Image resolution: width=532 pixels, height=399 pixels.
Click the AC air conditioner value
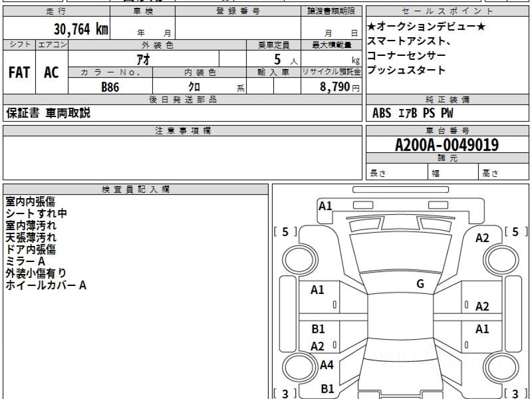point(52,72)
